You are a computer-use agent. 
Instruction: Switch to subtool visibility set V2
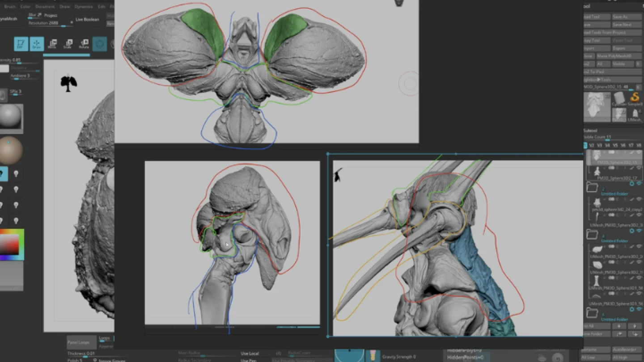tap(592, 145)
